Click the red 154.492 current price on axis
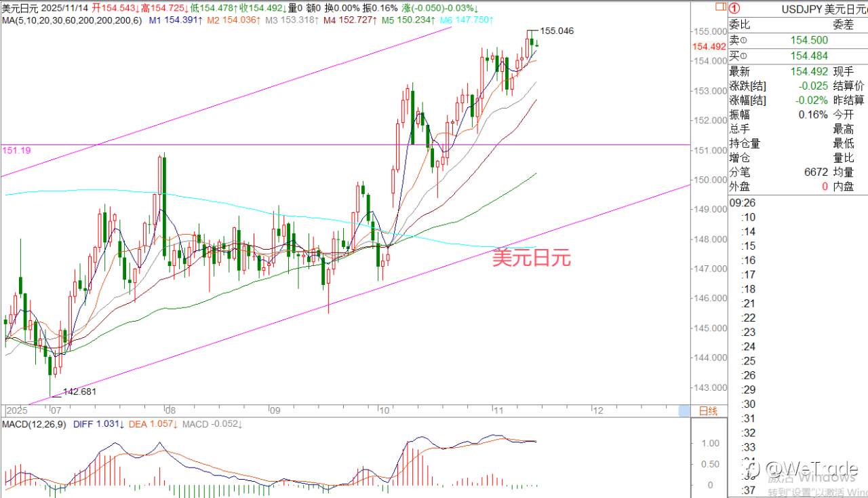 point(709,46)
